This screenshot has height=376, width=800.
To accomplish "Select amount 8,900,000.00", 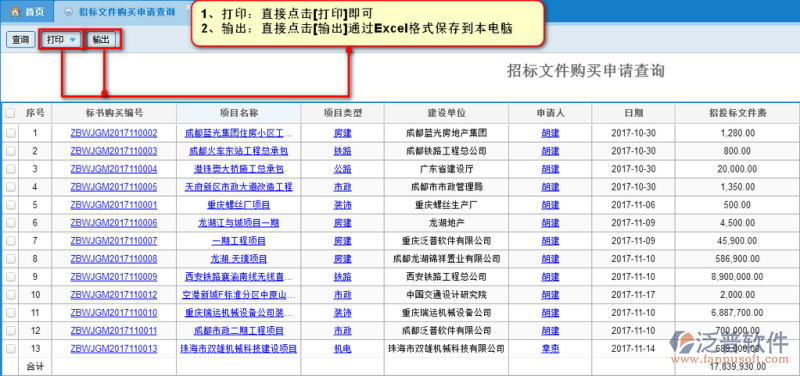I will point(737,277).
